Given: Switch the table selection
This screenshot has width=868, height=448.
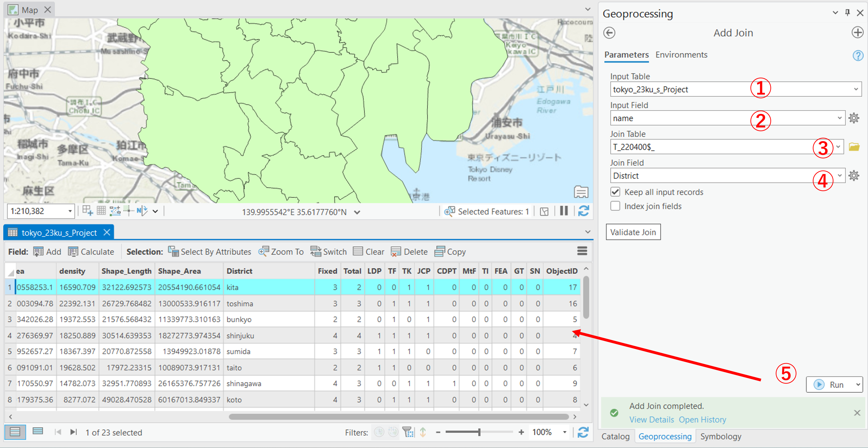Looking at the screenshot, I should tap(328, 252).
